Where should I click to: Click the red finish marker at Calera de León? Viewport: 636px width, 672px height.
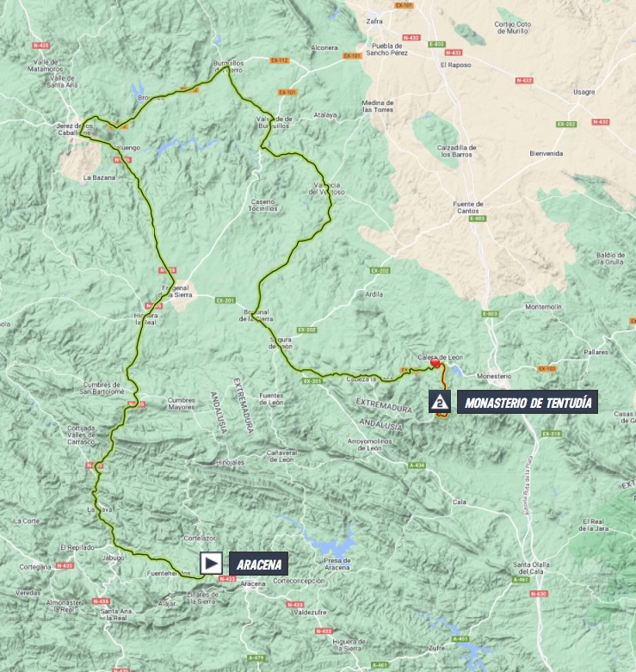click(x=435, y=363)
